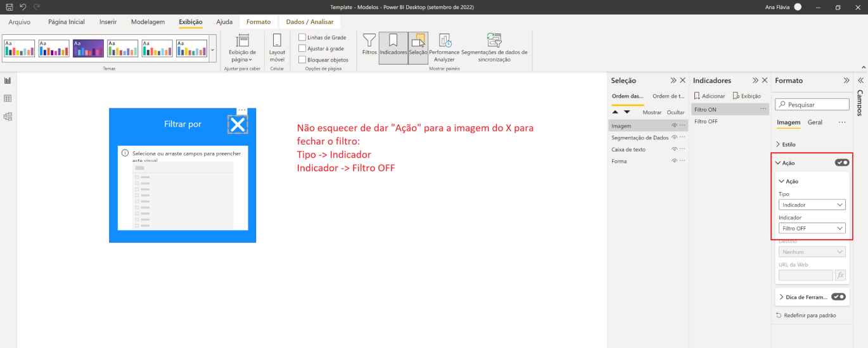
Task: Open Indicador dropdown showing Filtro OFF
Action: [812, 228]
